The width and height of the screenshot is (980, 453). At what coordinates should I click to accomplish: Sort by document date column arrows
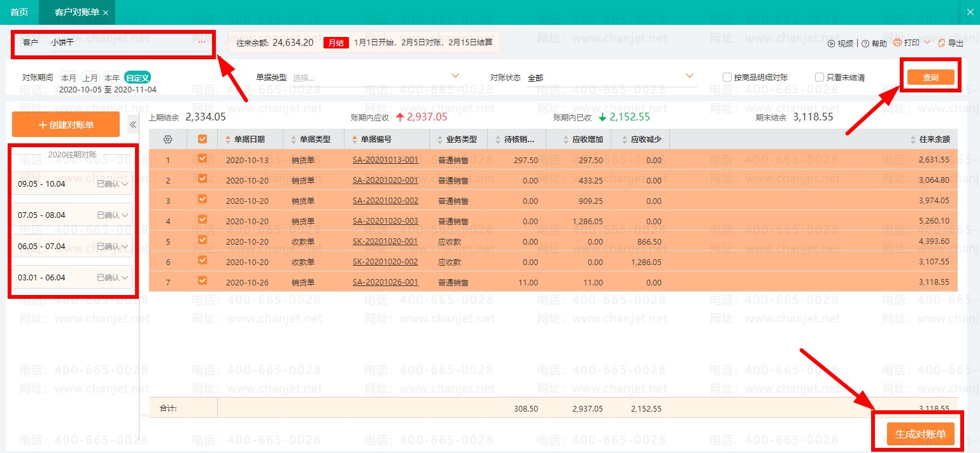pos(229,140)
